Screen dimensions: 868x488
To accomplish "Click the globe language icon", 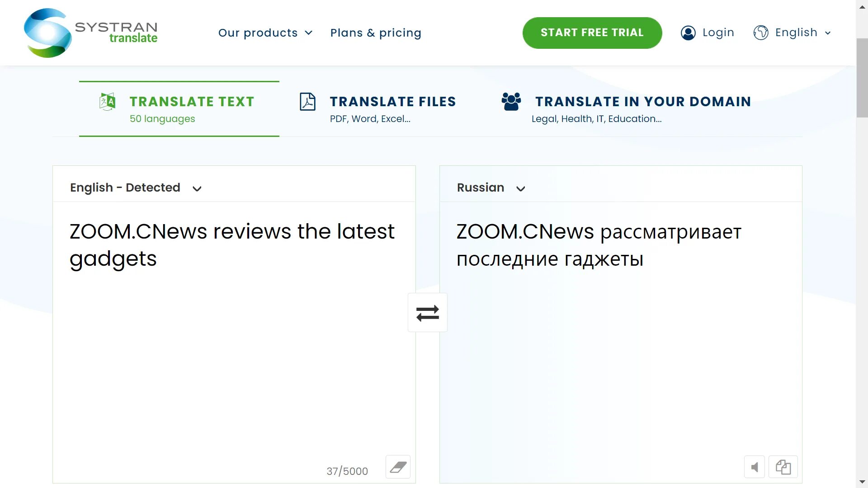I will 761,33.
